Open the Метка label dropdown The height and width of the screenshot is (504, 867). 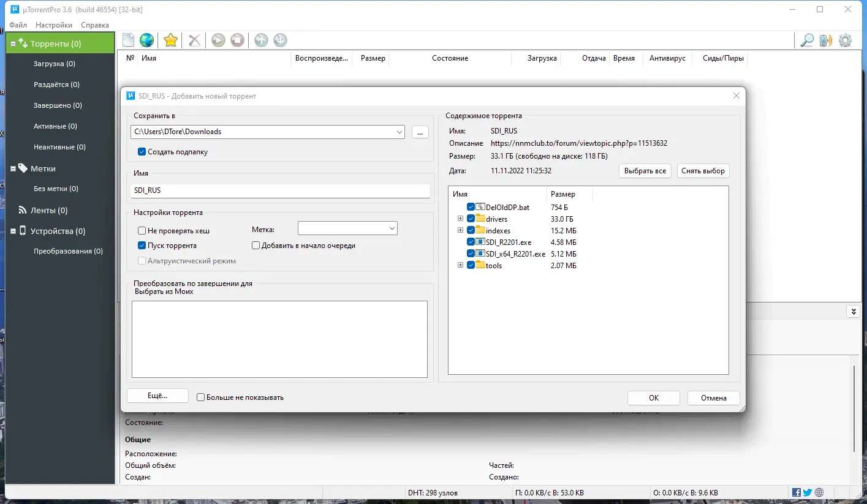pyautogui.click(x=392, y=228)
